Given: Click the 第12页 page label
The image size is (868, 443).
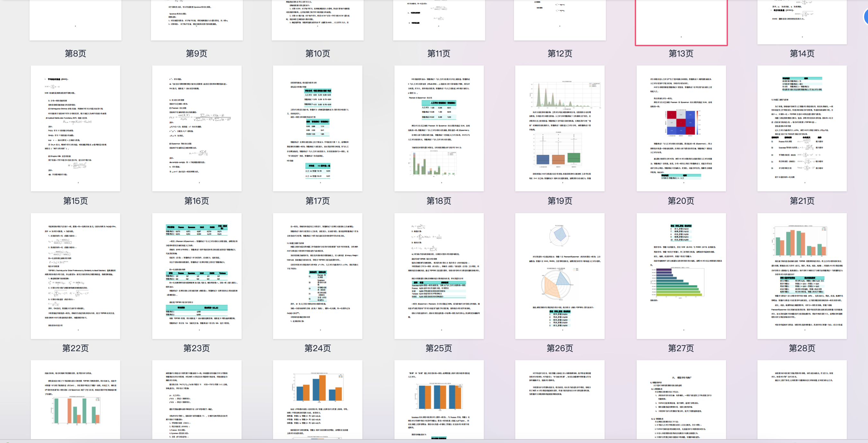Looking at the screenshot, I should tap(560, 54).
